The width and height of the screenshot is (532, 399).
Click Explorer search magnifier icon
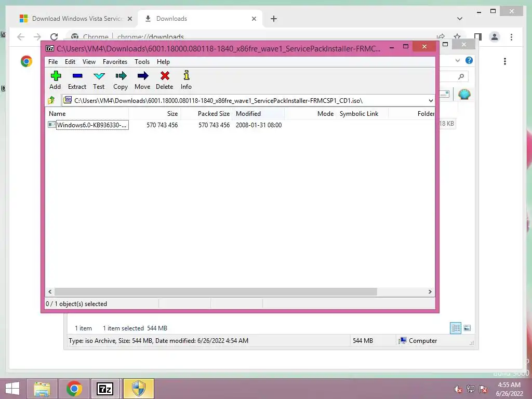pos(461,77)
